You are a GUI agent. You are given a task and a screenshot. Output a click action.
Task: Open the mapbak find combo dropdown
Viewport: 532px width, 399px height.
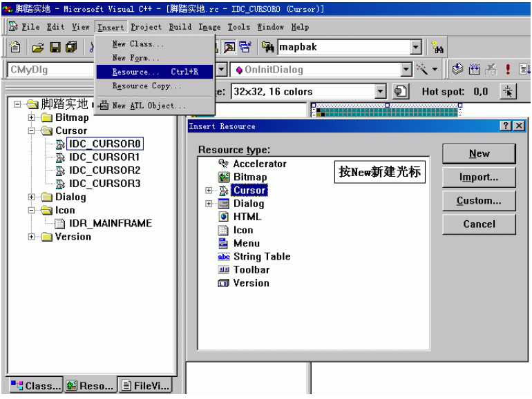coord(416,47)
